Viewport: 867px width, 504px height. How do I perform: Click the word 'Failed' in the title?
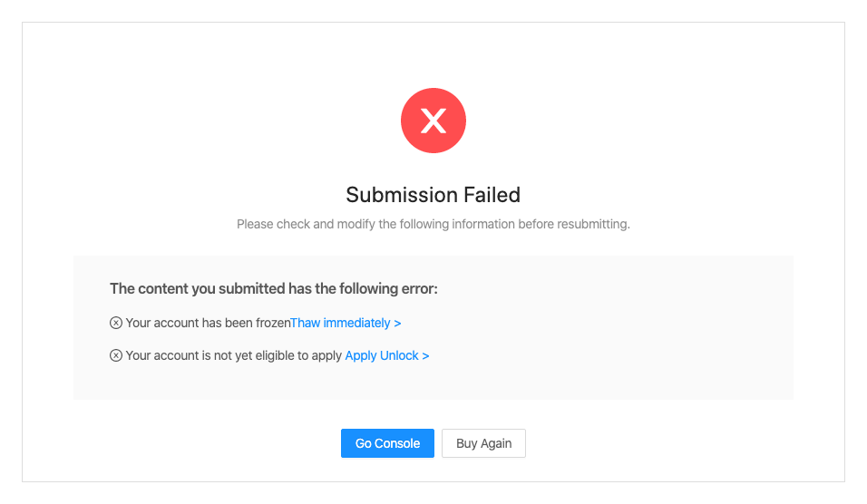coord(491,195)
